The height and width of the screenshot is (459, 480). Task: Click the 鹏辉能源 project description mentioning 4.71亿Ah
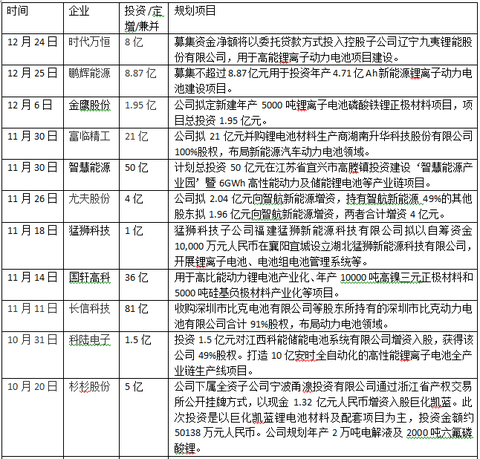point(323,81)
